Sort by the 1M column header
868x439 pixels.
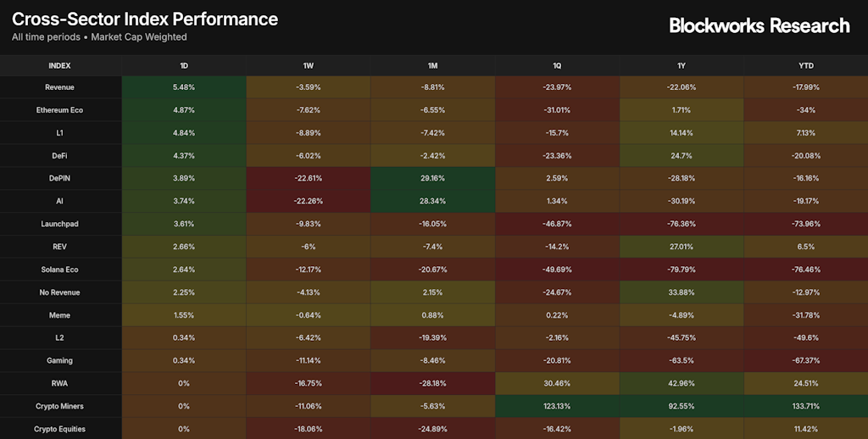[432, 65]
